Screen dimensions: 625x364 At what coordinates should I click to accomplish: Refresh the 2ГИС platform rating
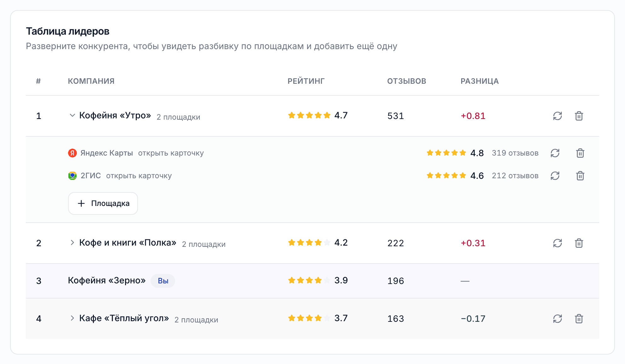point(555,176)
